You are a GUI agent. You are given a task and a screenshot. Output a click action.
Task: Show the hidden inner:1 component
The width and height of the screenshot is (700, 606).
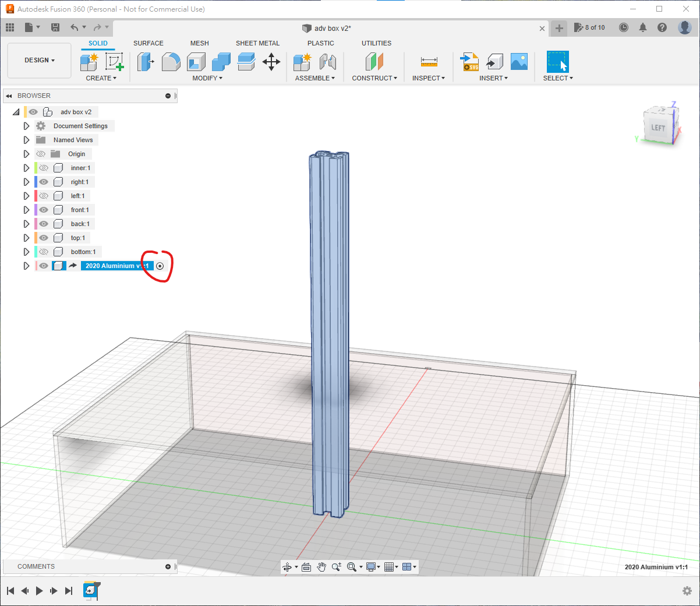pos(44,168)
